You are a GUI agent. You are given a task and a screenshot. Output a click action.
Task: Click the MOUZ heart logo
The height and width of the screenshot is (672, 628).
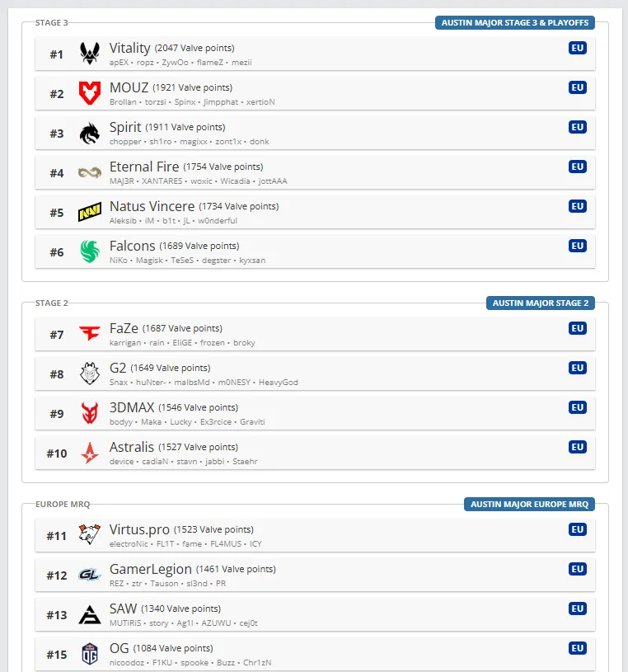[90, 93]
